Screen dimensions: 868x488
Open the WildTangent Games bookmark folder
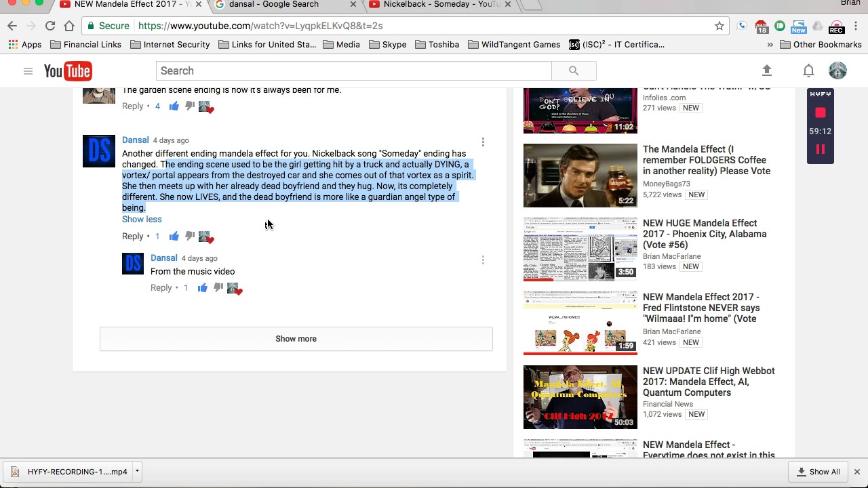click(x=514, y=45)
